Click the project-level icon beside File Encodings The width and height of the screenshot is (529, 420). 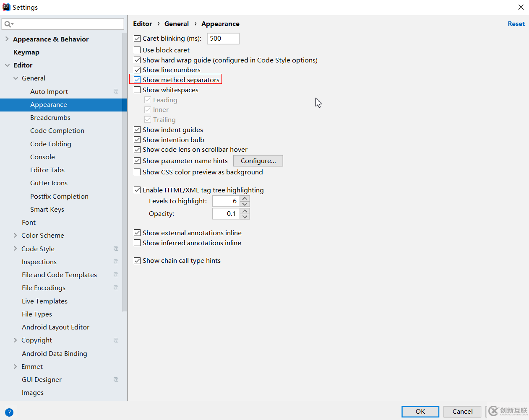click(x=116, y=288)
